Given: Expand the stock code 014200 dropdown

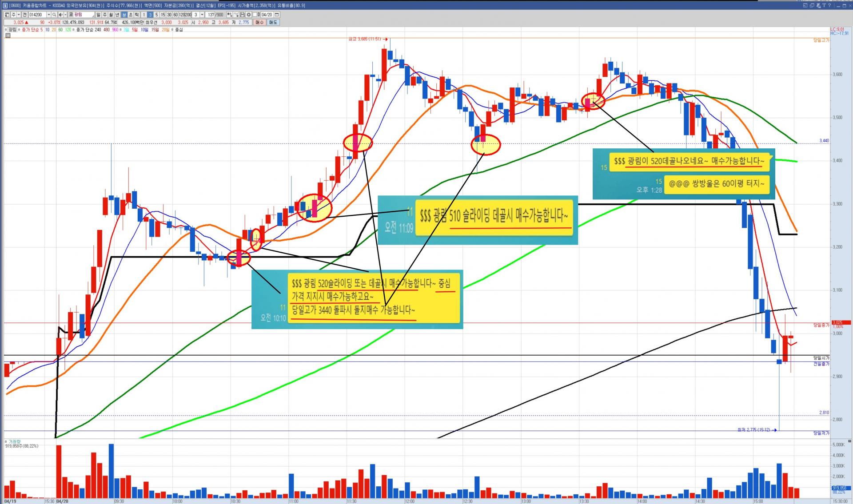Looking at the screenshot, I should coord(48,15).
